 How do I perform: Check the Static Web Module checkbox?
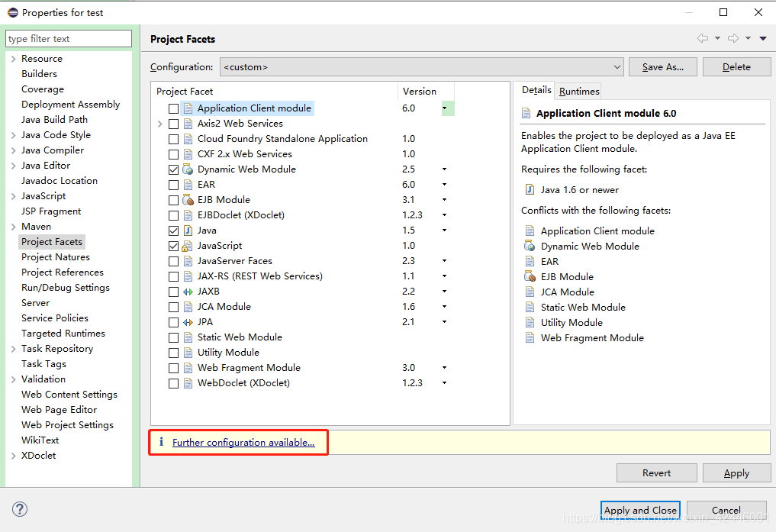pos(173,337)
